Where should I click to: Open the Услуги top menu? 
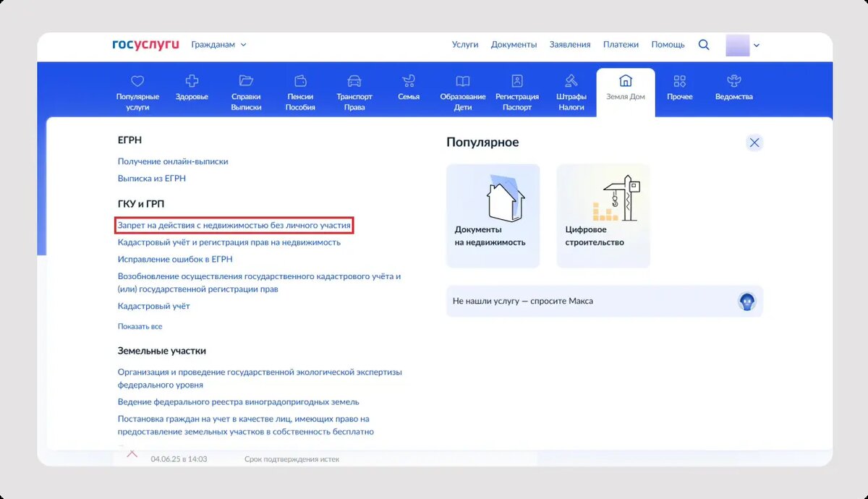465,45
